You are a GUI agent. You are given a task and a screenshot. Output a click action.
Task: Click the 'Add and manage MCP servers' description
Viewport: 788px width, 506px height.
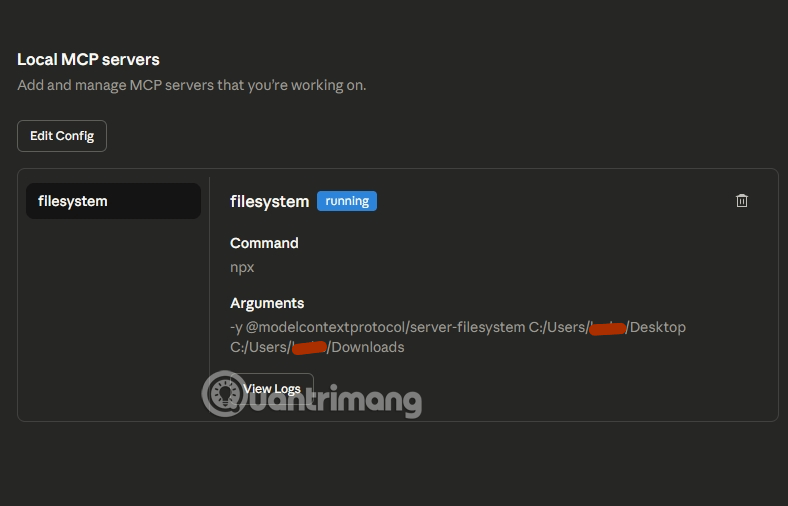click(191, 85)
